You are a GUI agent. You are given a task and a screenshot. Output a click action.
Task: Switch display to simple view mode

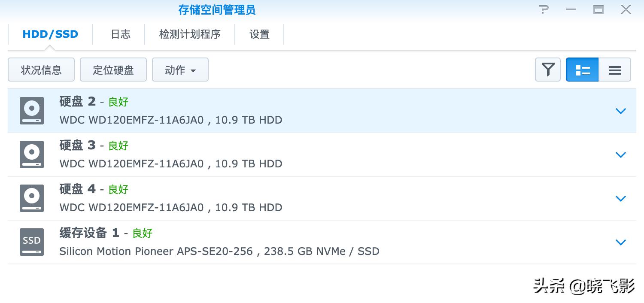[x=614, y=70]
